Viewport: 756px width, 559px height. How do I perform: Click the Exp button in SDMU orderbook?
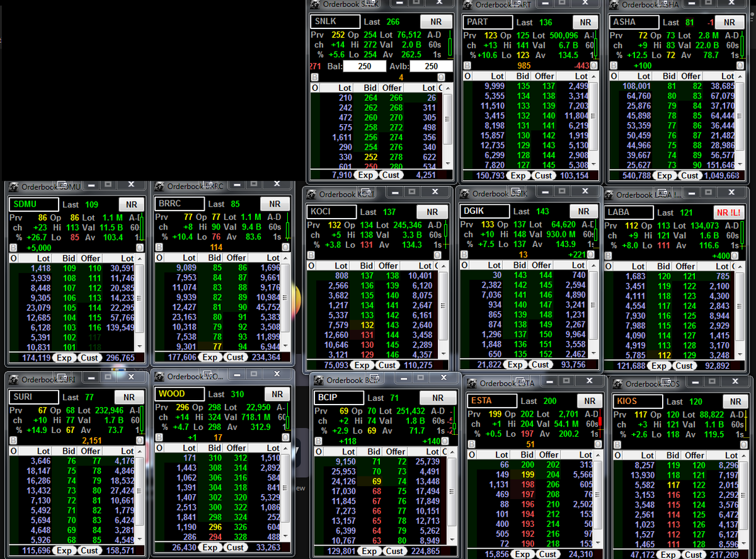[x=65, y=358]
